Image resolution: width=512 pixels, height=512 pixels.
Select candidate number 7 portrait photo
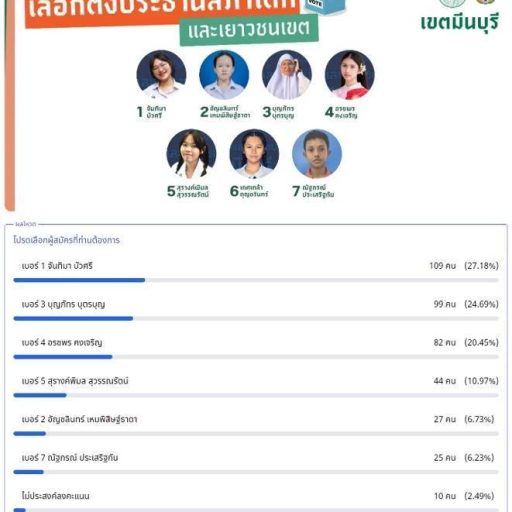click(317, 154)
